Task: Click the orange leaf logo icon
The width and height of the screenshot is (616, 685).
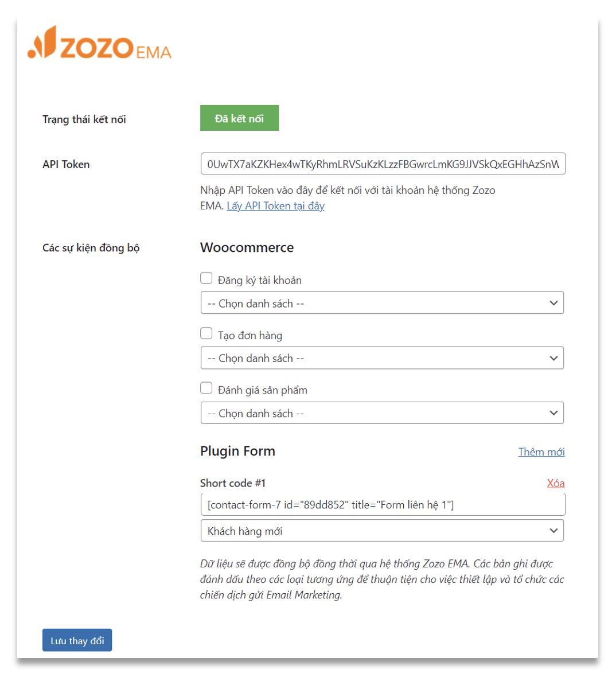Action: (42, 42)
